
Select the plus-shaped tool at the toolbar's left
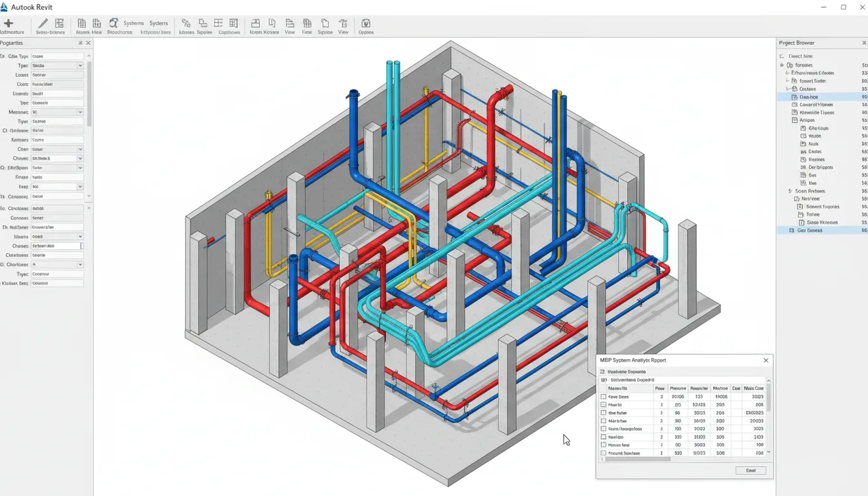(x=9, y=22)
